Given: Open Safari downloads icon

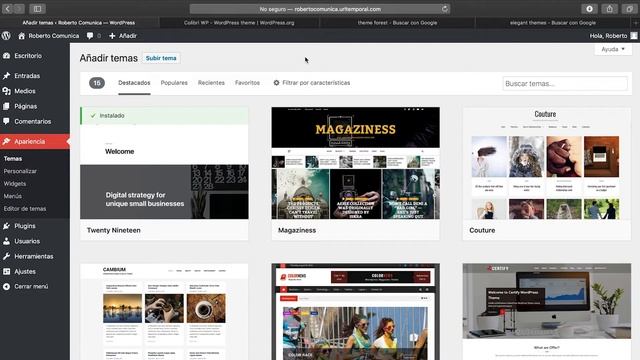Looking at the screenshot, I should pyautogui.click(x=589, y=9).
